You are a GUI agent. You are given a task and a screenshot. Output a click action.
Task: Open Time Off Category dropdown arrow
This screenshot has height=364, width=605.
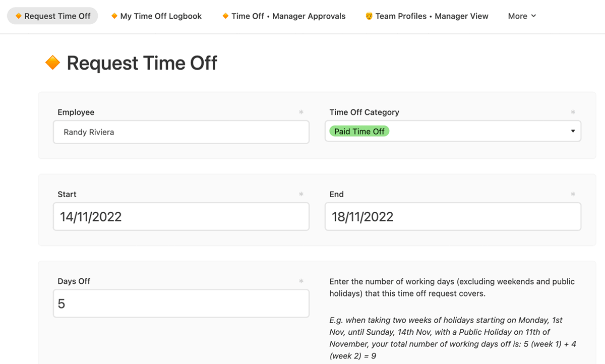(x=573, y=131)
